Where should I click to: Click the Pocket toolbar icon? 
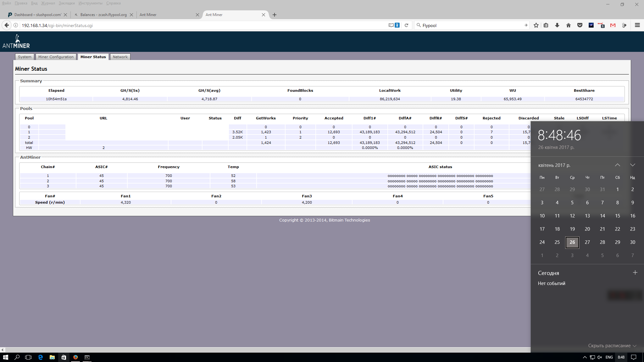click(580, 25)
